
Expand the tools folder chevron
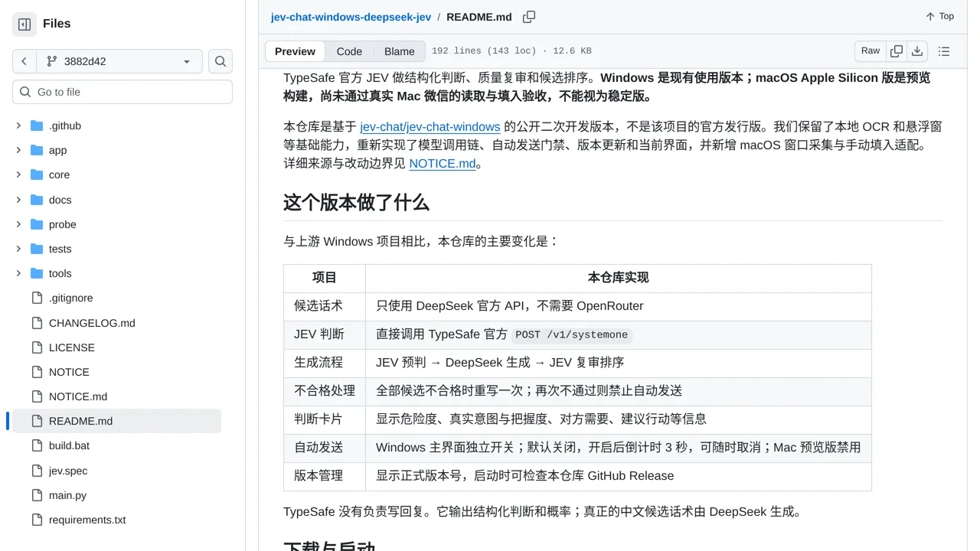18,273
